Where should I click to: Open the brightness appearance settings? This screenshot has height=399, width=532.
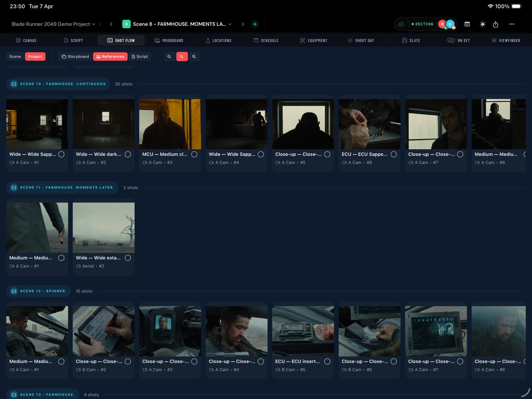click(482, 24)
